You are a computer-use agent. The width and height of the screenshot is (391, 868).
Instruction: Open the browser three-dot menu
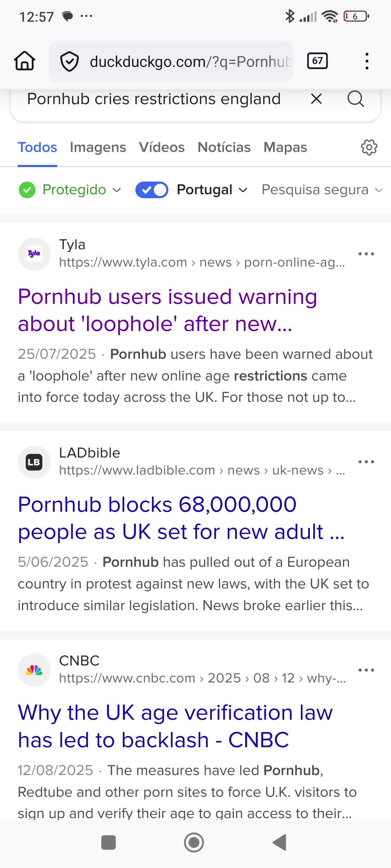(x=367, y=61)
